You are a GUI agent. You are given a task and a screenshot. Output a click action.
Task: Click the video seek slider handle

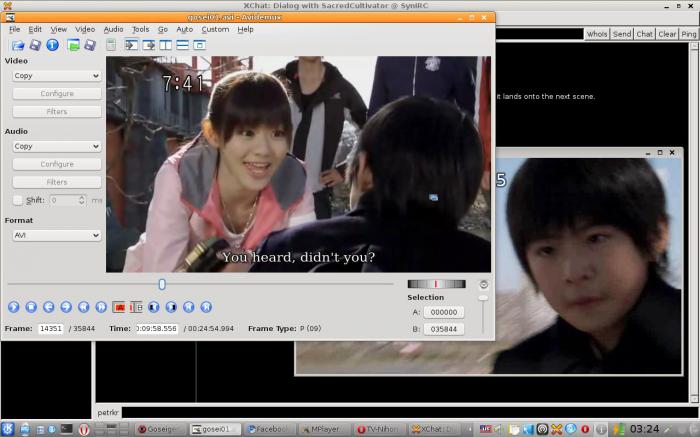click(x=162, y=284)
